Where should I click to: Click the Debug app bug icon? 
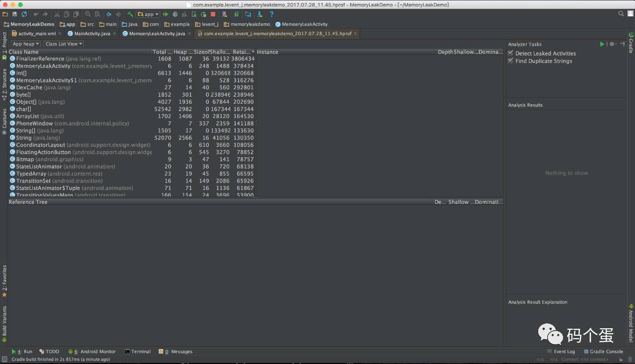tap(175, 14)
